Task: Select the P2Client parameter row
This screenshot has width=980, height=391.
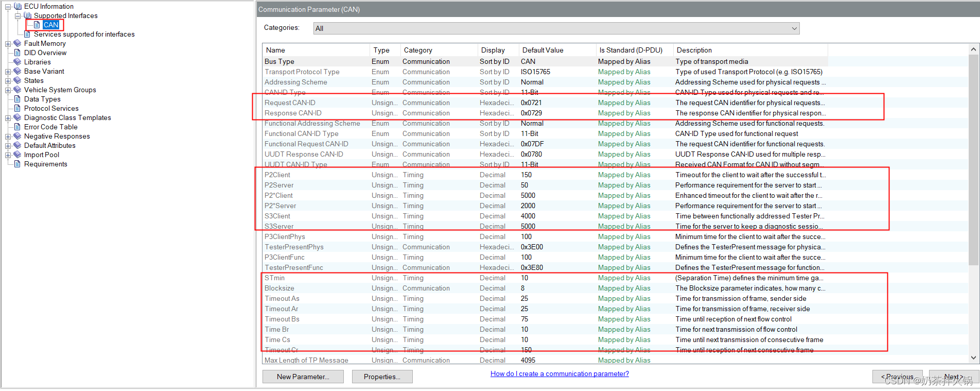Action: point(545,175)
